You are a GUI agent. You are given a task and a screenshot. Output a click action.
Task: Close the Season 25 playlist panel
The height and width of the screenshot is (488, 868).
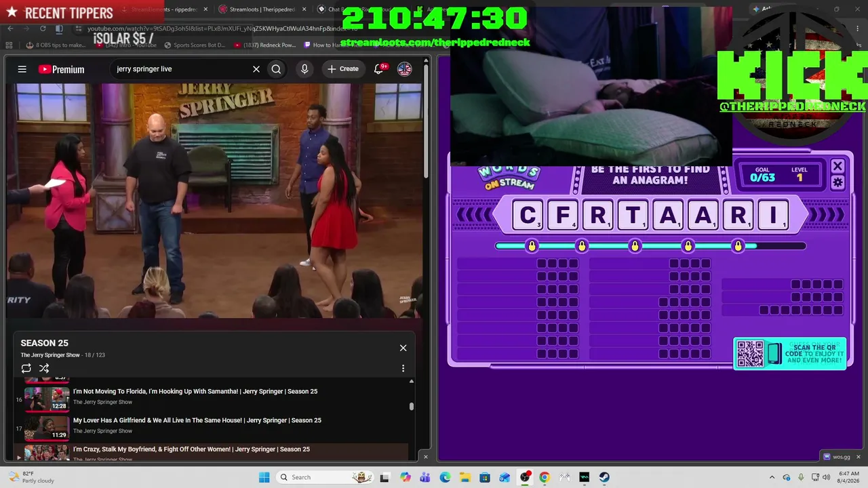click(403, 348)
